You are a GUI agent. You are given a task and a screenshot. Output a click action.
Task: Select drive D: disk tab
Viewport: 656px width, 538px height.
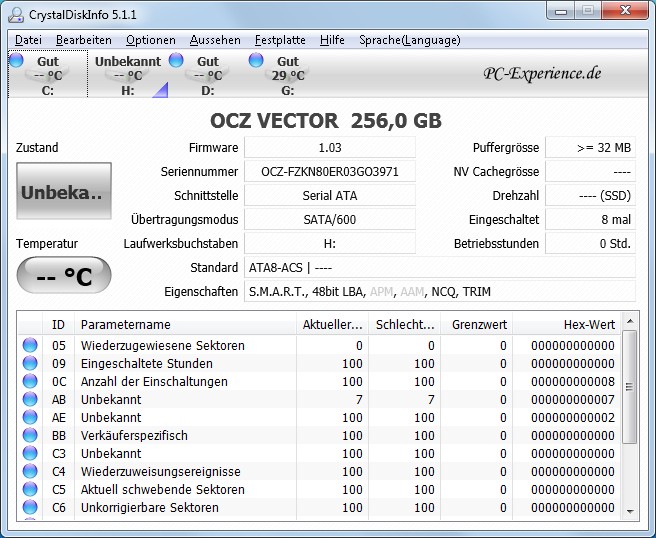pyautogui.click(x=208, y=74)
